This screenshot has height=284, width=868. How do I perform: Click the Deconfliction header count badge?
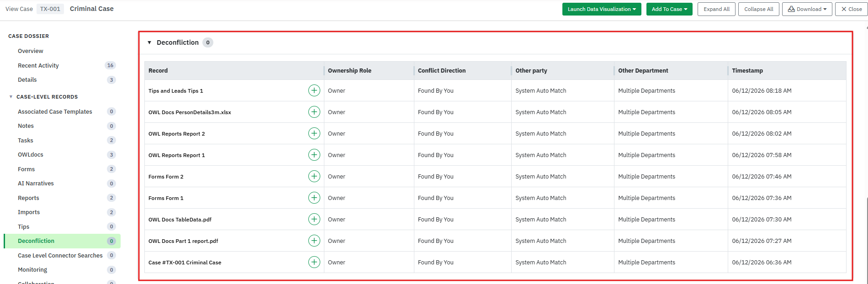pos(208,42)
